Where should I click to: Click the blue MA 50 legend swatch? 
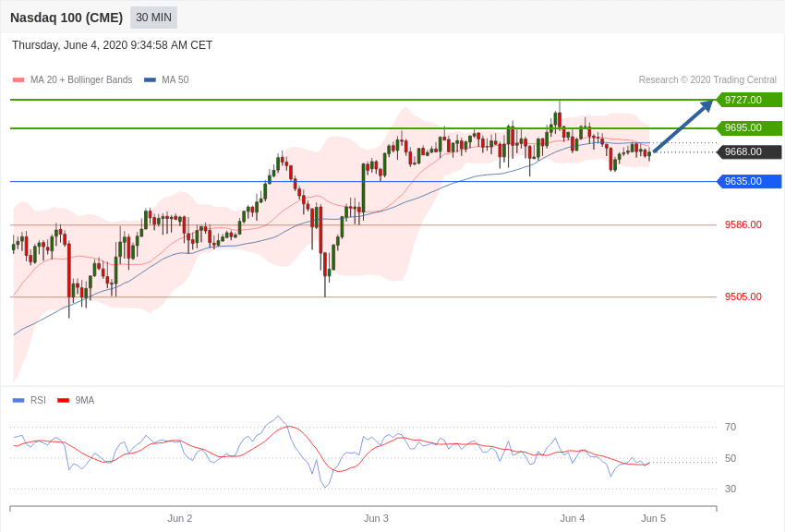coord(150,80)
